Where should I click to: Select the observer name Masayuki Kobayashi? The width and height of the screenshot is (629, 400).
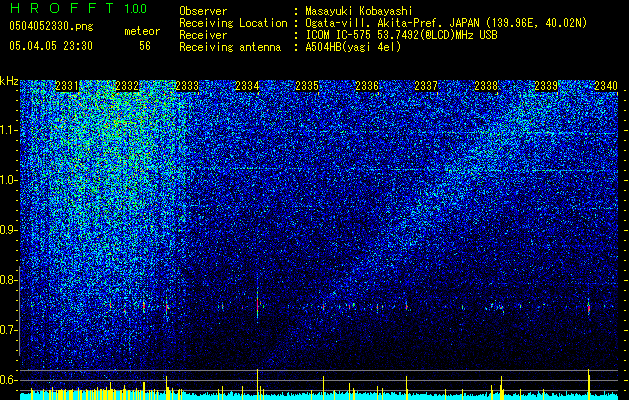coord(358,11)
